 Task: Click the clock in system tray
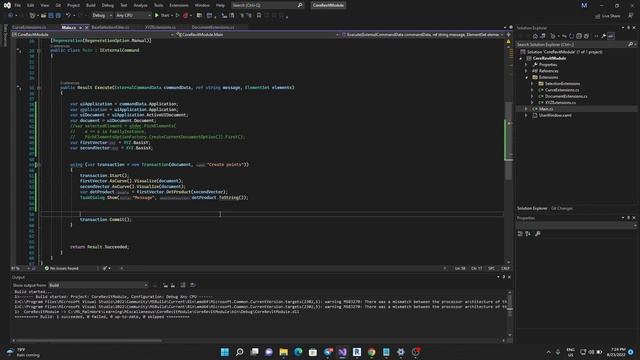616,352
